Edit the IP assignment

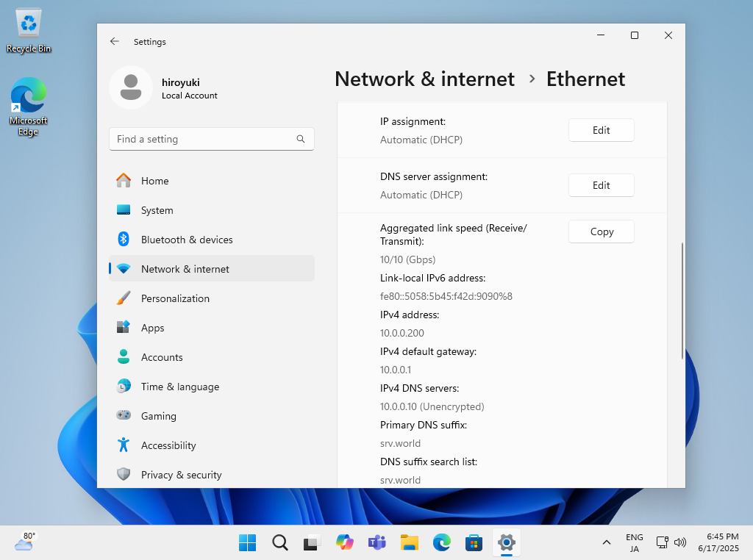[601, 130]
